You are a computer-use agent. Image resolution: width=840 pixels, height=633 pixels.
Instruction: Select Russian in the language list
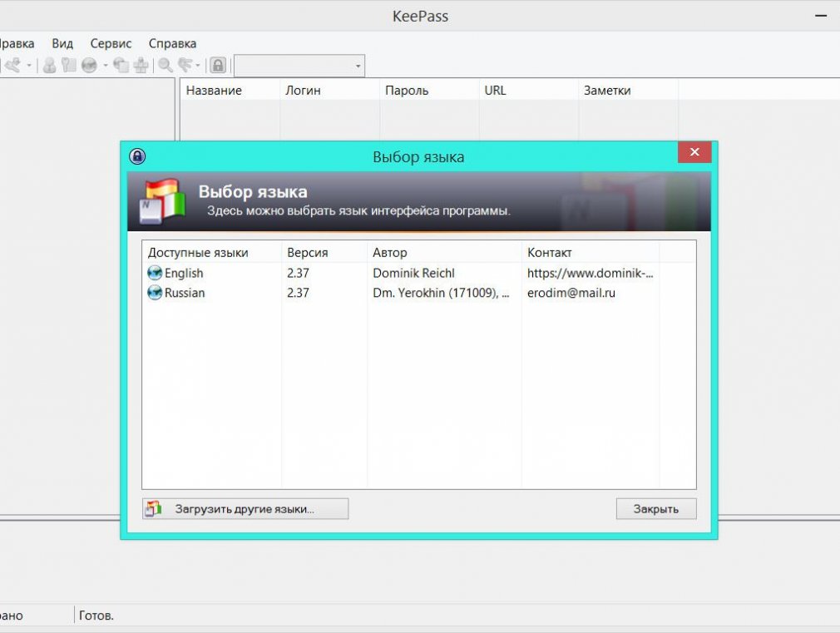click(185, 293)
